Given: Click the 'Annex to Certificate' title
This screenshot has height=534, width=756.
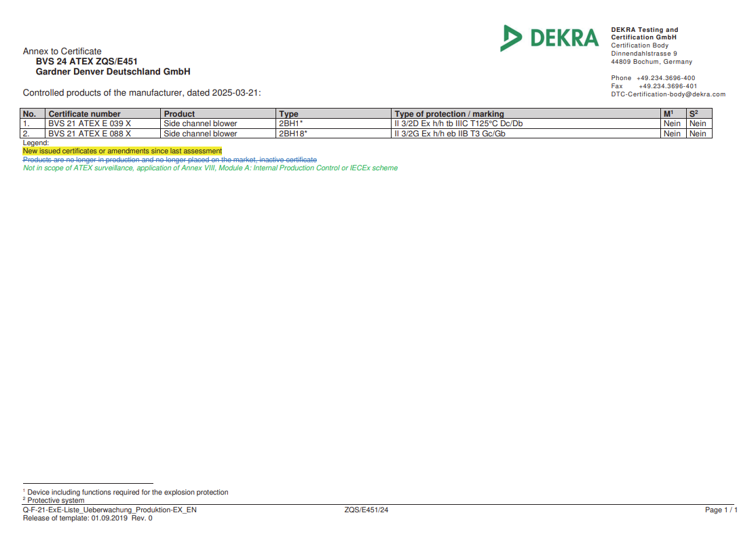Looking at the screenshot, I should coord(62,52).
